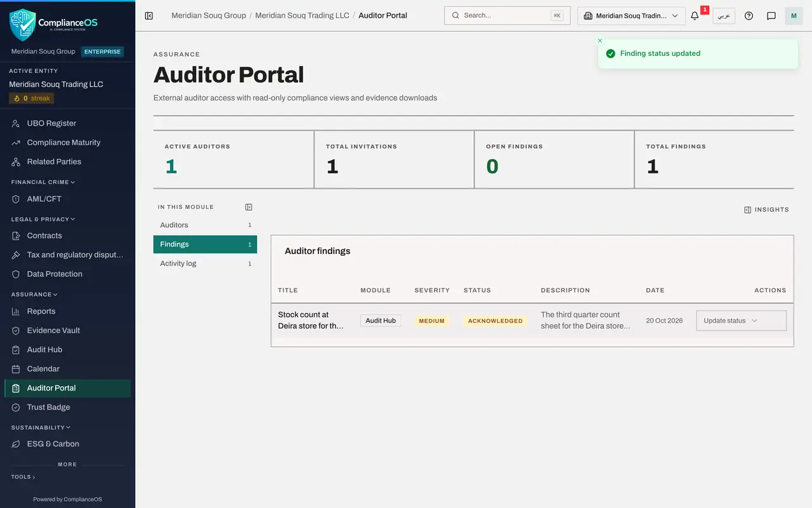The width and height of the screenshot is (812, 508).
Task: Open Related Parties in sidebar
Action: coord(68,161)
